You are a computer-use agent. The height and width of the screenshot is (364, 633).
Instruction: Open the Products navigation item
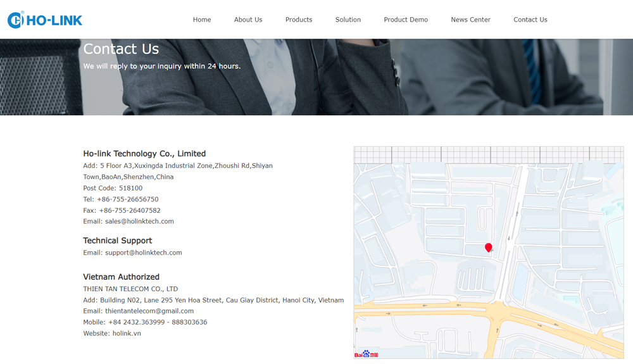pyautogui.click(x=299, y=20)
